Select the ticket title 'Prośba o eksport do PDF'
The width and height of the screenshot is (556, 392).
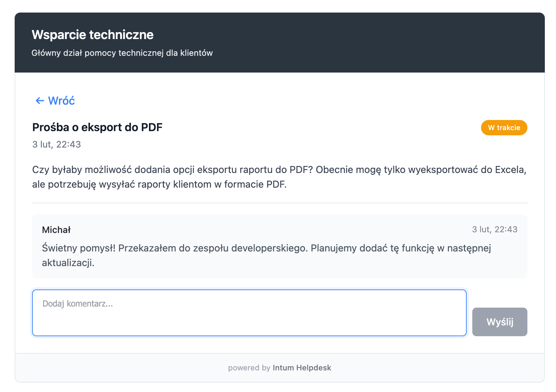[x=97, y=127]
